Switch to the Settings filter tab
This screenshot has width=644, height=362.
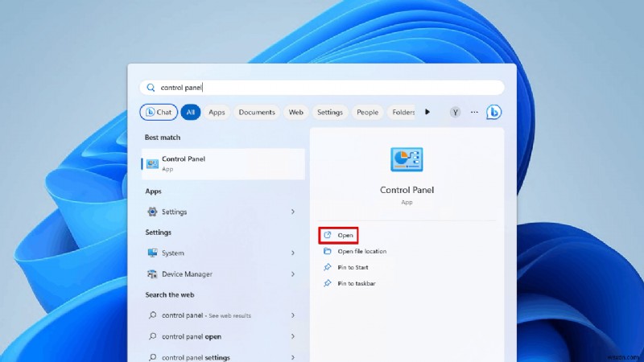(x=330, y=112)
